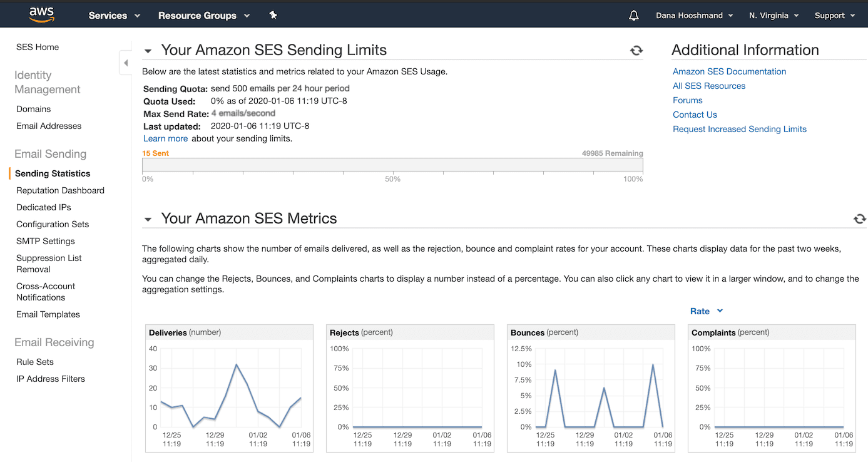This screenshot has width=868, height=462.
Task: Open the Resource Groups dropdown
Action: [203, 16]
